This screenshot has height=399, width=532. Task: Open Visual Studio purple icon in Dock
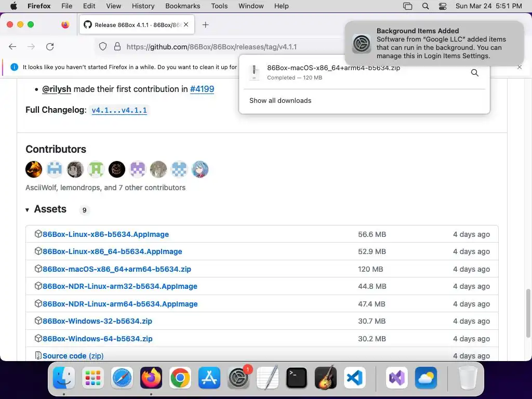point(396,378)
